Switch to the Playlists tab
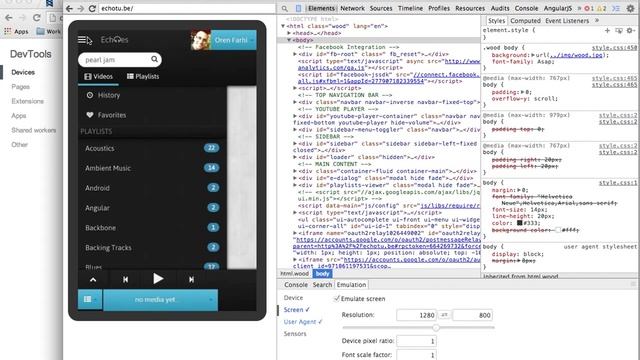 pos(143,76)
